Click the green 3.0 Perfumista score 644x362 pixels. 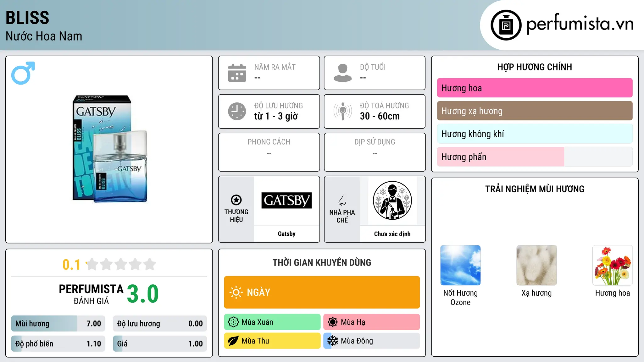143,294
